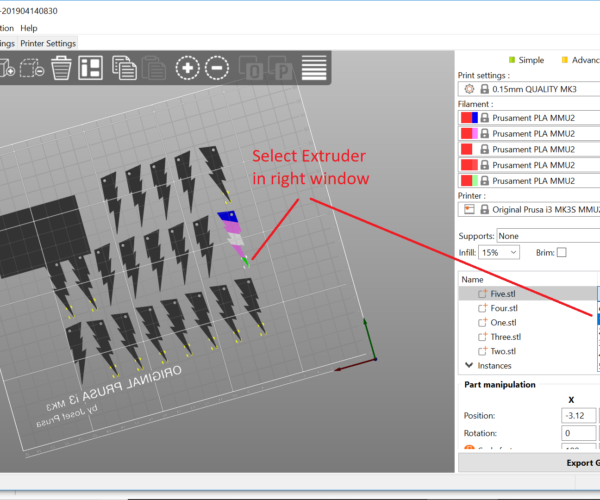The height and width of the screenshot is (500, 600).
Task: Click the Delete all trash can icon
Action: point(61,68)
